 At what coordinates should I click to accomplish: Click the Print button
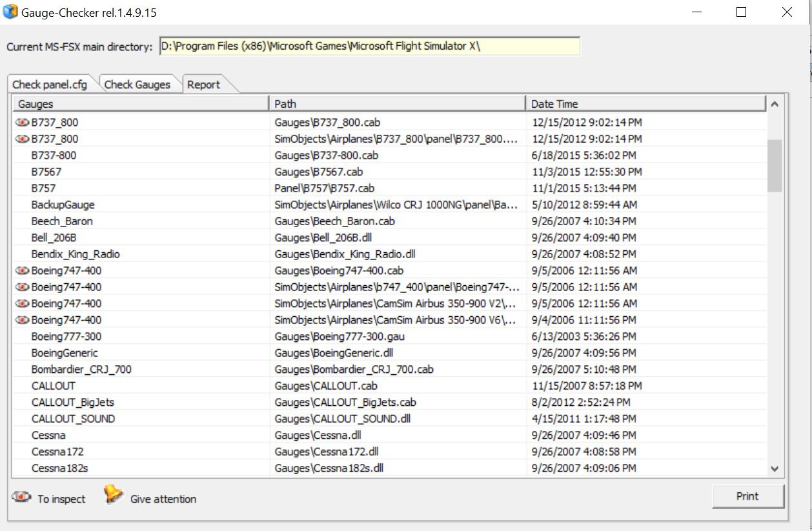[747, 496]
